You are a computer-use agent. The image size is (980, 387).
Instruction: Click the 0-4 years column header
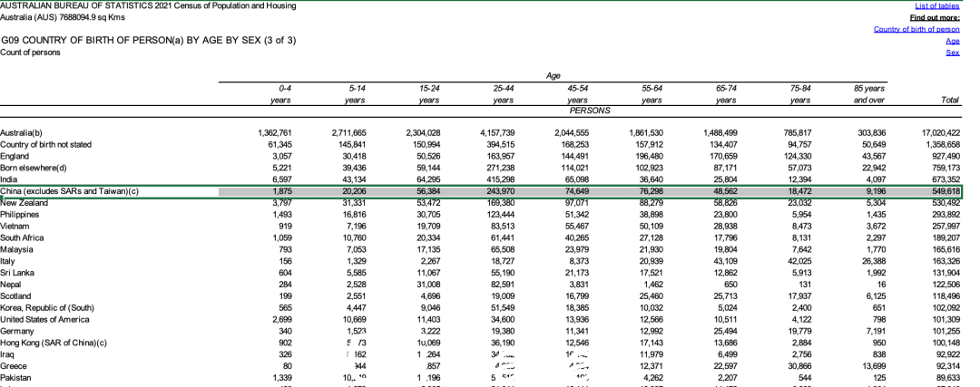[282, 94]
